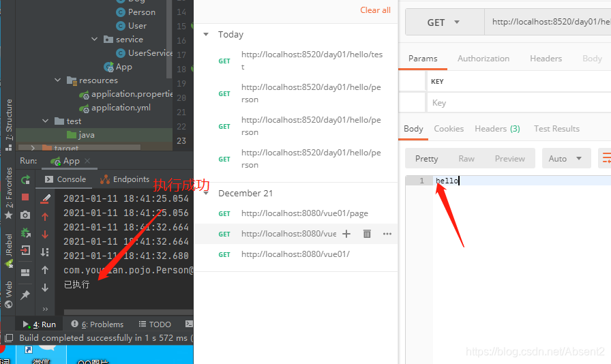Stop the running App with red square

coord(25,197)
